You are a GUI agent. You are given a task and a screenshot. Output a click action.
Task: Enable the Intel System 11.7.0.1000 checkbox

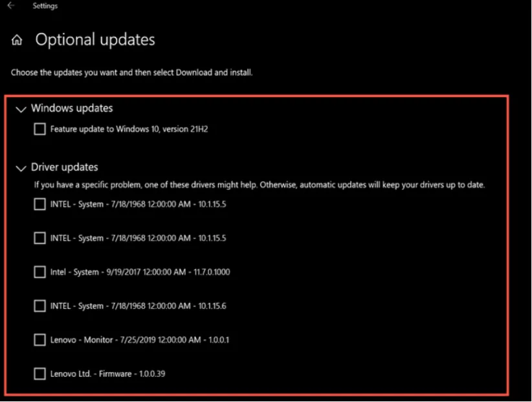pos(39,272)
